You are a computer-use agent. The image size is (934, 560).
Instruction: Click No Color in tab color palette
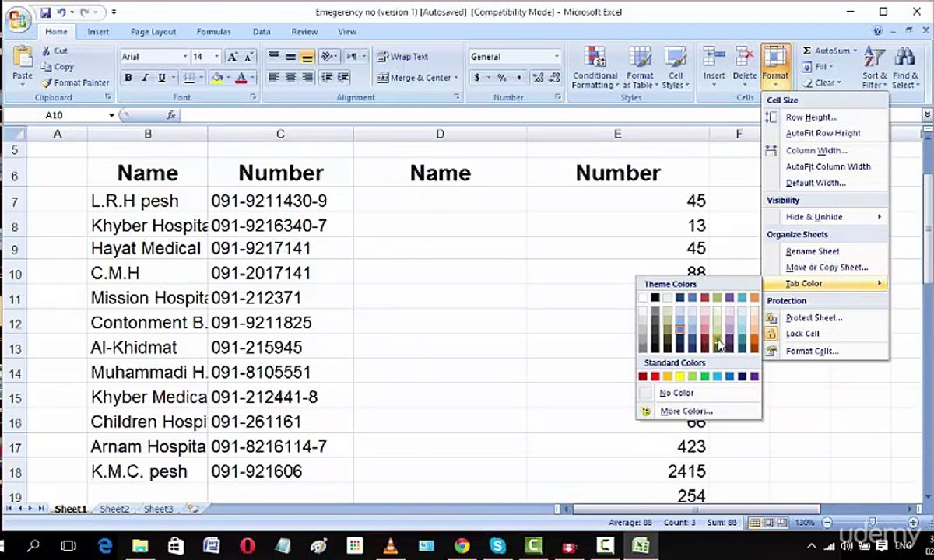(698, 393)
